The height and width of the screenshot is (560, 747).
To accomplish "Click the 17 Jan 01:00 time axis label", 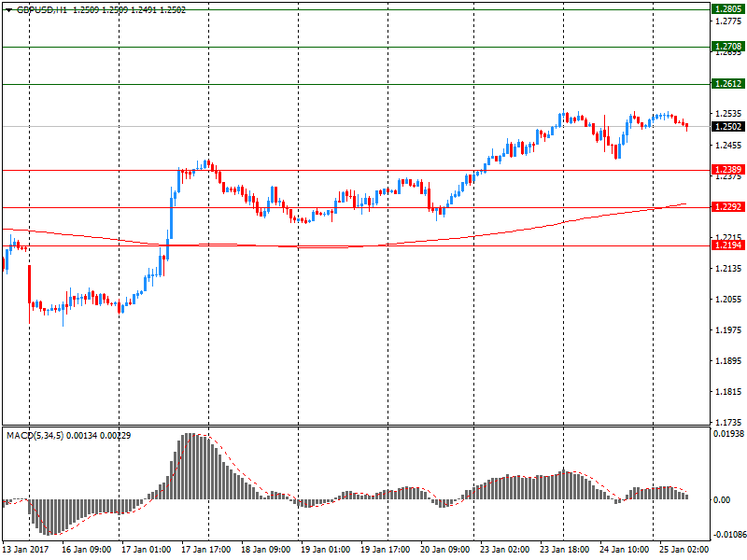I will pos(147,550).
